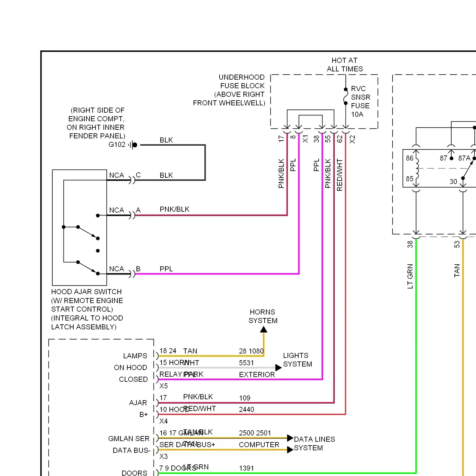Screen dimensions: 476x476
Task: Select the pin 62 label
Action: click(340, 139)
